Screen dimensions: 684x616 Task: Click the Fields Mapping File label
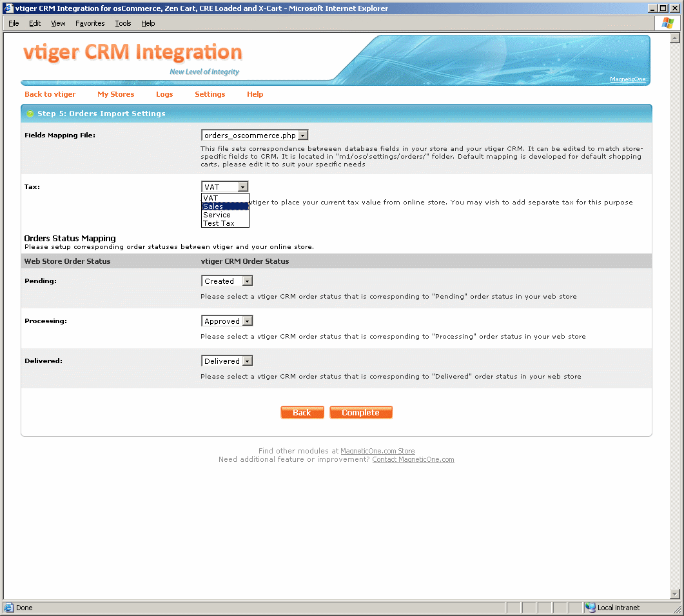pyautogui.click(x=60, y=135)
